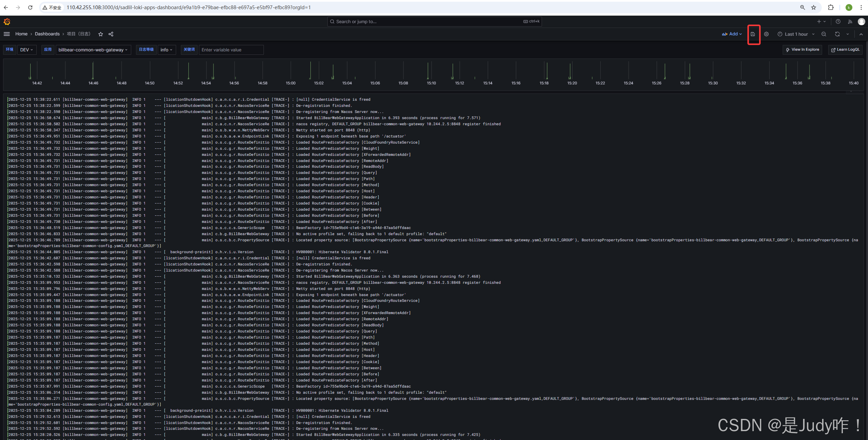Collapse the top toolbar with the chevron

click(x=861, y=34)
